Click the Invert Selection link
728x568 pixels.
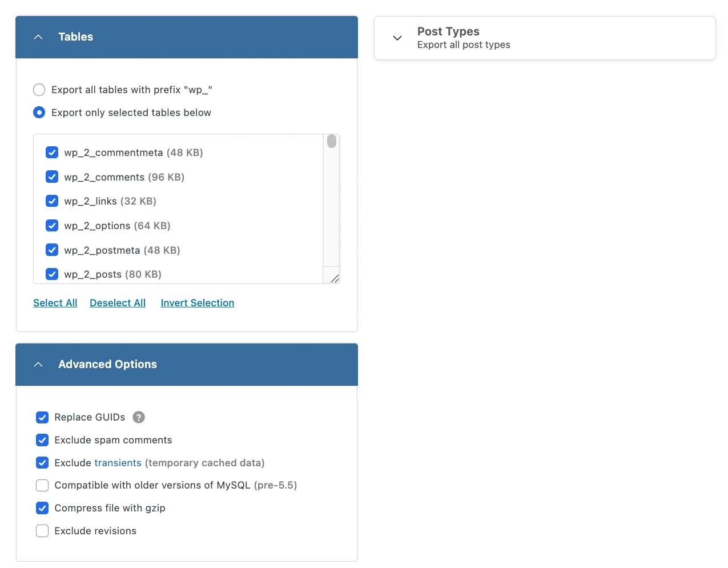tap(198, 303)
